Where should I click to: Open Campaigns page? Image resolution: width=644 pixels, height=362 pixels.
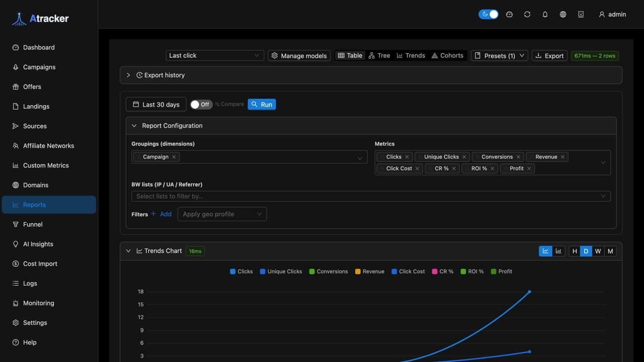click(49, 67)
